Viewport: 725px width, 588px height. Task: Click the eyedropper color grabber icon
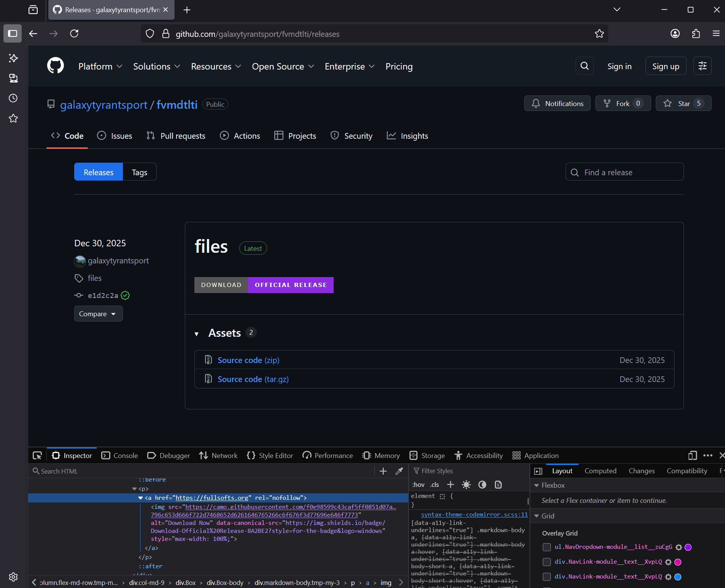(x=399, y=471)
